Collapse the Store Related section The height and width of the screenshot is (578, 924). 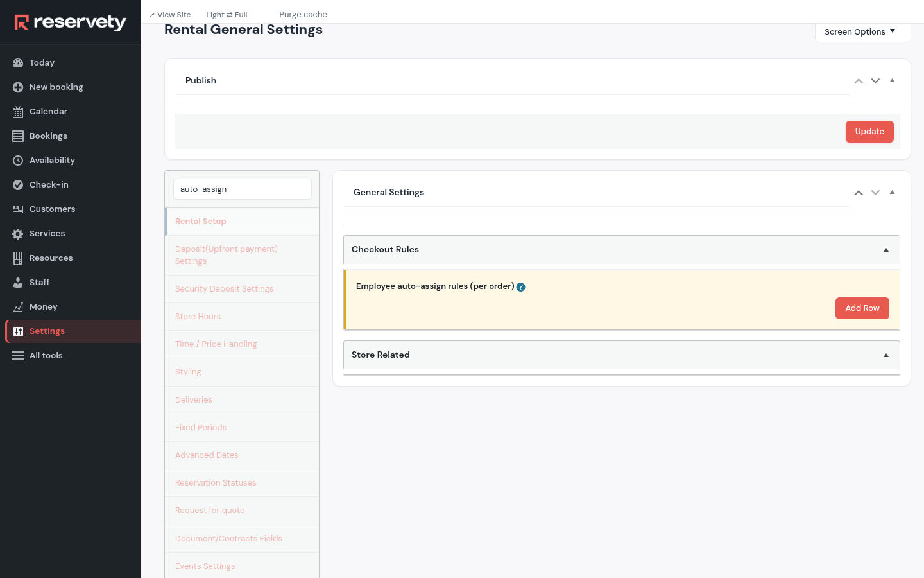pos(886,355)
